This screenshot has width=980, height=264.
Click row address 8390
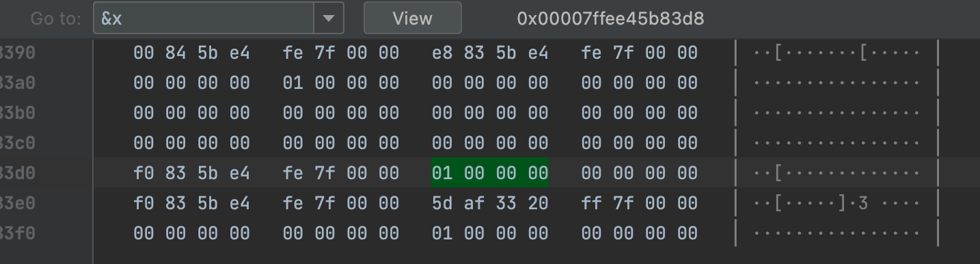tap(18, 53)
